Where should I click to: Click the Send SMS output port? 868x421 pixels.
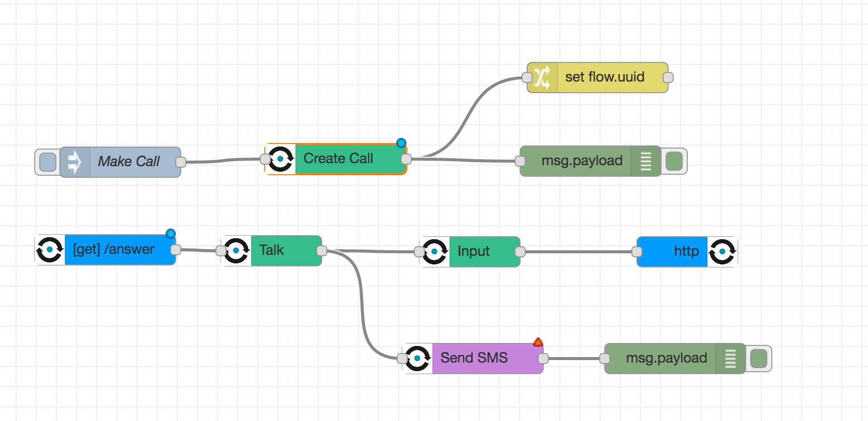pos(543,359)
